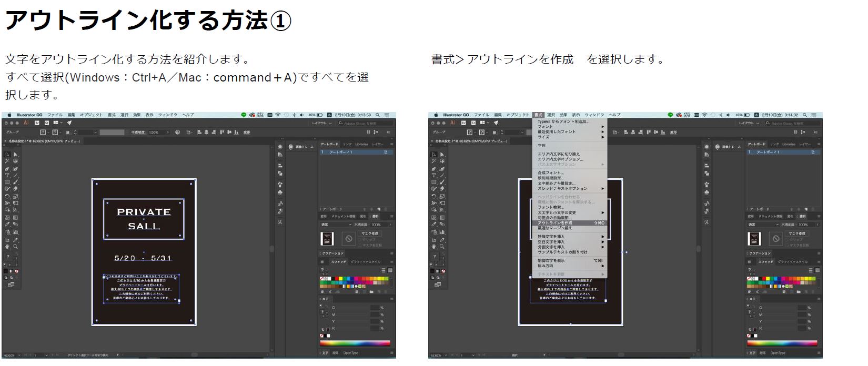Click マスク作成 button in right screenshot
868x366 pixels.
[x=796, y=233]
